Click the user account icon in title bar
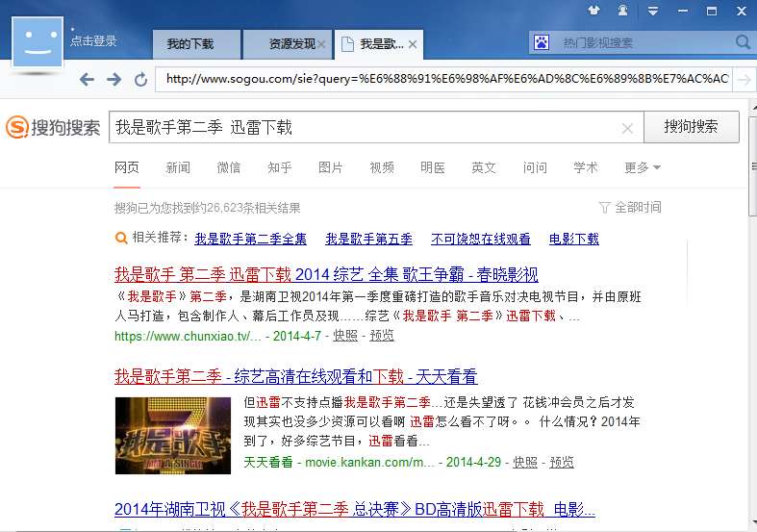The image size is (757, 532). 622,11
